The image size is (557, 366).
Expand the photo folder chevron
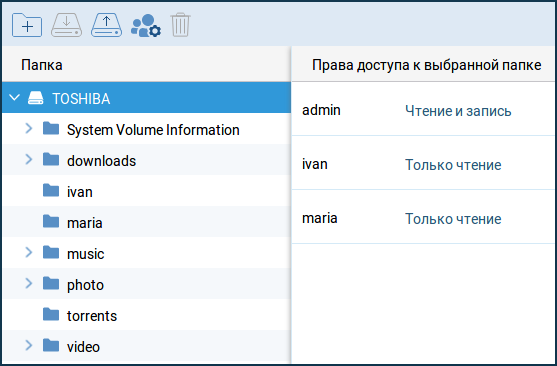[x=29, y=283]
